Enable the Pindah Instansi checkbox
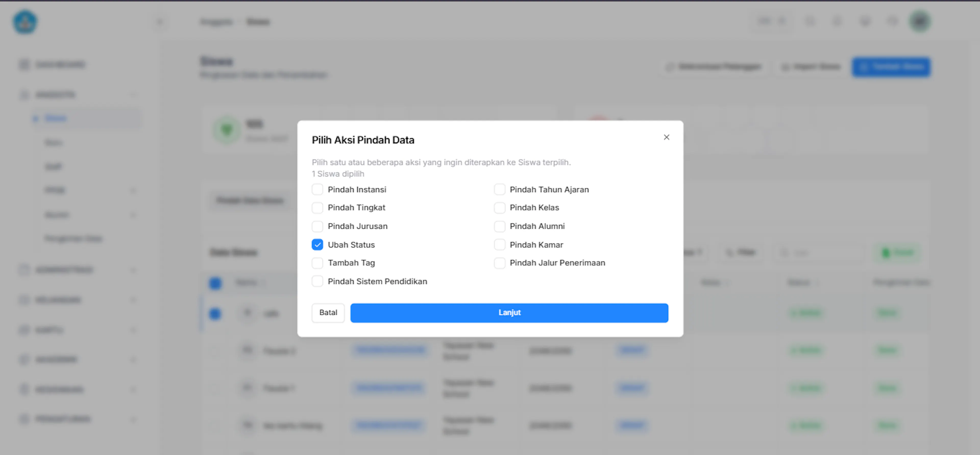This screenshot has width=980, height=455. [x=317, y=189]
